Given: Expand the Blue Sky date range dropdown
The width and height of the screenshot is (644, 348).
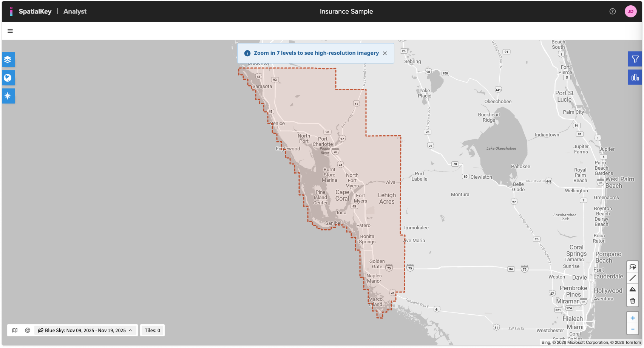Looking at the screenshot, I should pos(85,330).
